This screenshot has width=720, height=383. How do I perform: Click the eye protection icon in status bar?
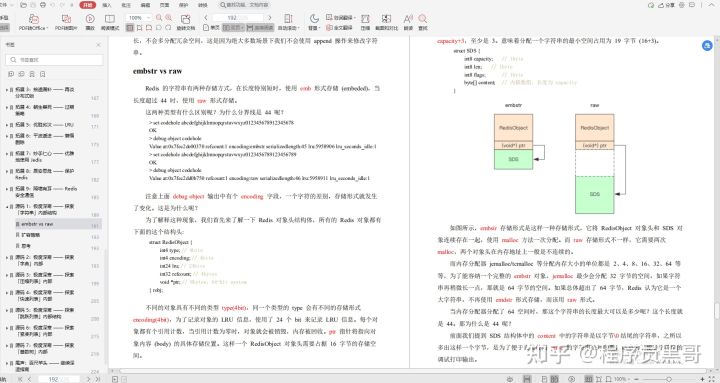pos(510,379)
